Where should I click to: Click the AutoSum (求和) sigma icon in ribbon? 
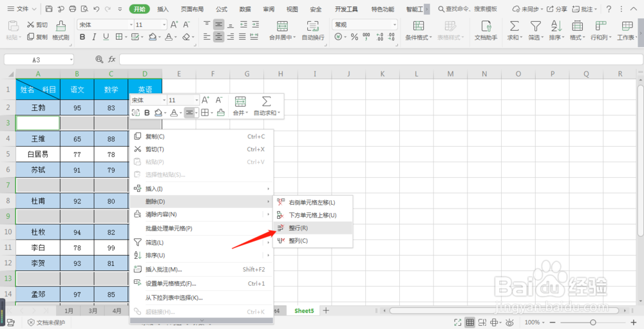click(514, 26)
